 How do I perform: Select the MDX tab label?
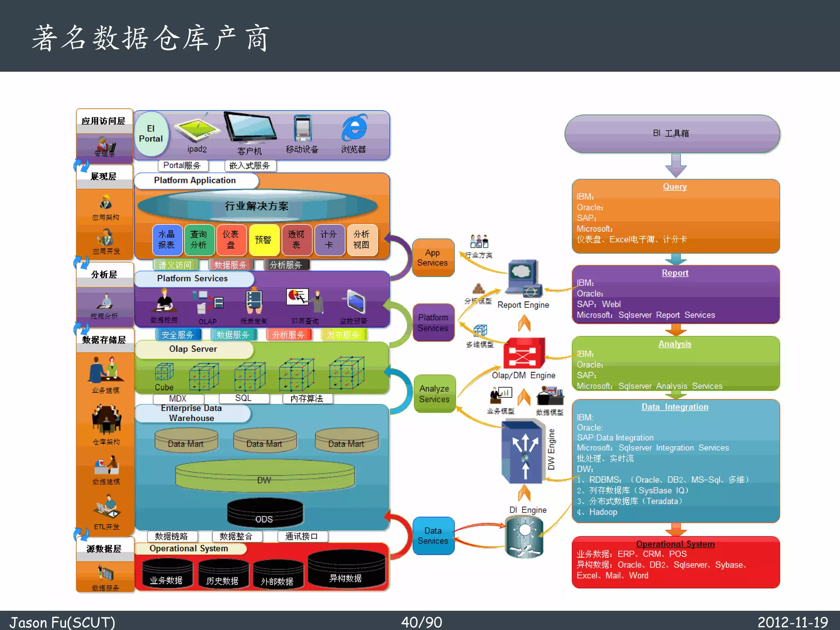click(x=178, y=399)
